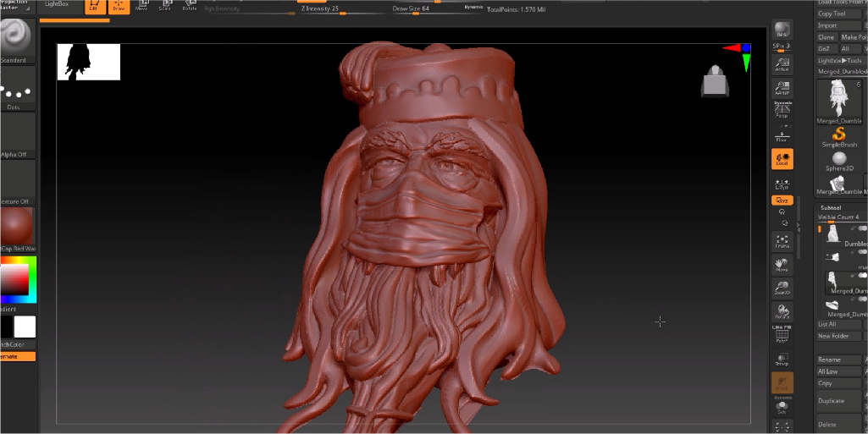Screen dimensions: 868x434
Task: Click the Rename subtool button
Action: [x=839, y=360]
